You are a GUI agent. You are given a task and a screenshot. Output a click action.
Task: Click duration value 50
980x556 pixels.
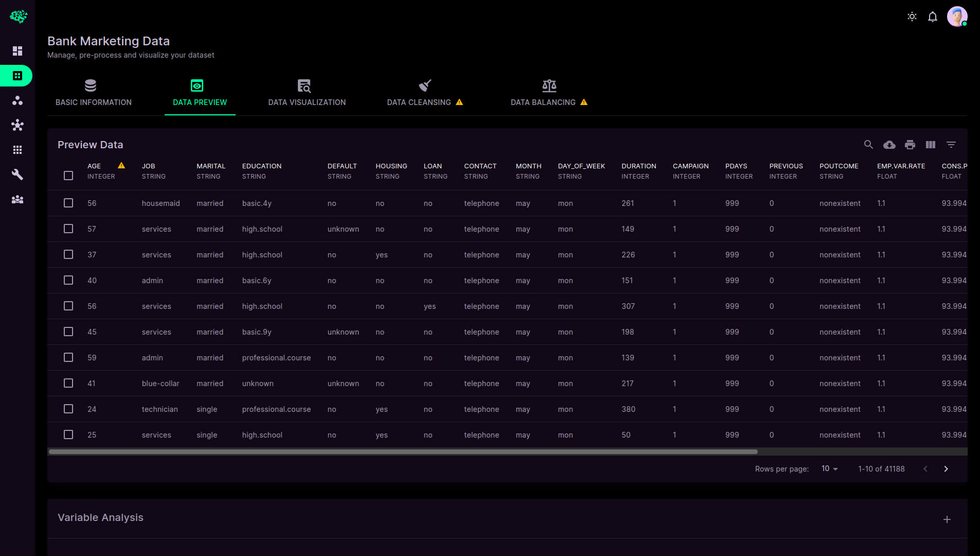(626, 435)
